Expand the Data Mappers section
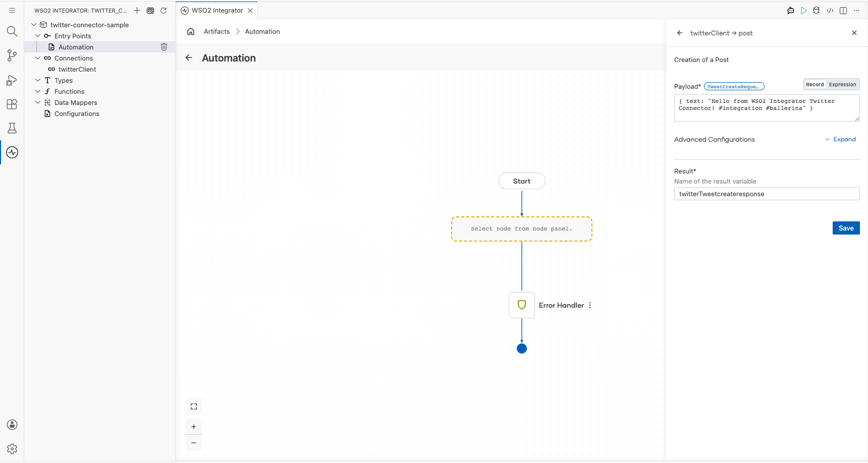 (38, 102)
